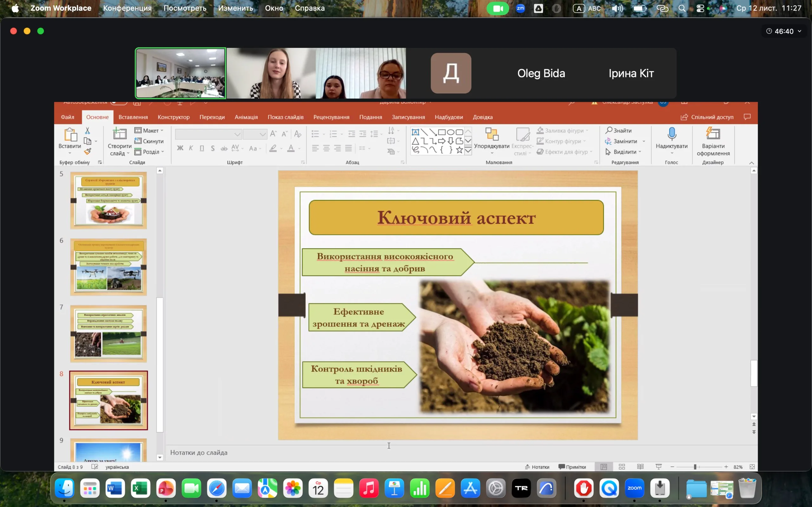
Task: Open the font name combo box
Action: [x=208, y=134]
